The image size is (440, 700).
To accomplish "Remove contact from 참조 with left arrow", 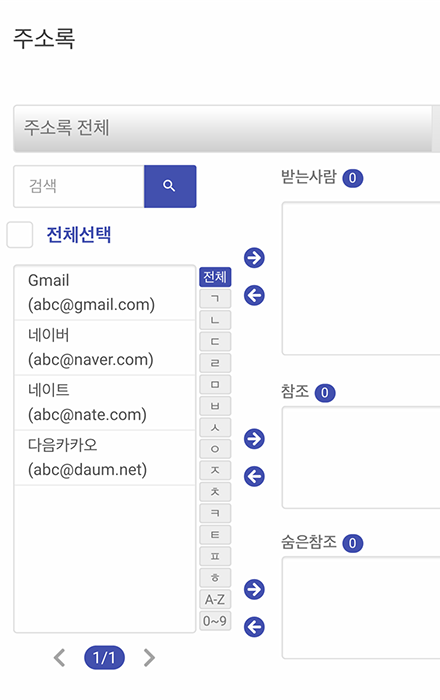I will point(254,476).
